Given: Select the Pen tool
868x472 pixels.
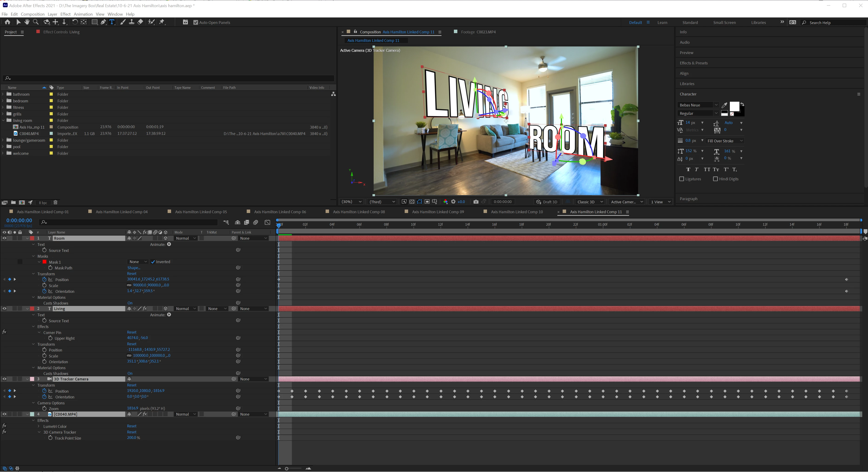Looking at the screenshot, I should [103, 22].
